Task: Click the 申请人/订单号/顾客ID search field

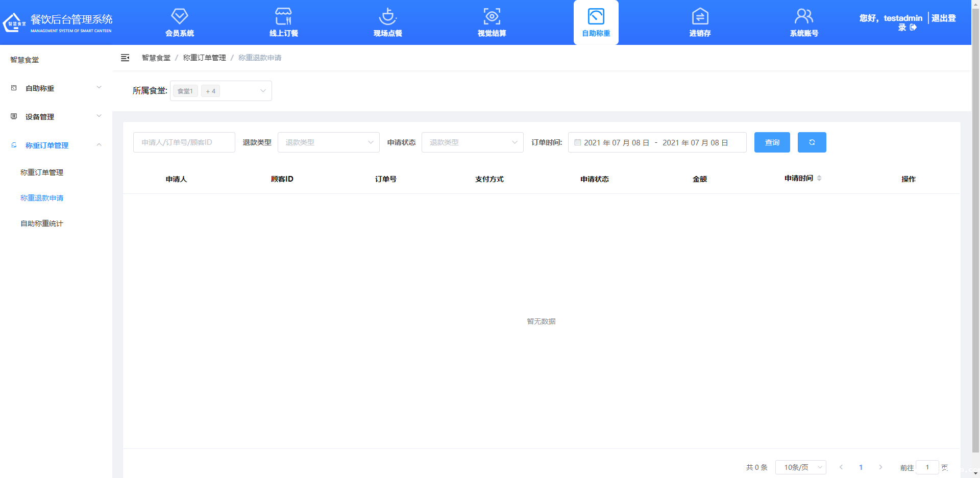Action: (x=184, y=142)
